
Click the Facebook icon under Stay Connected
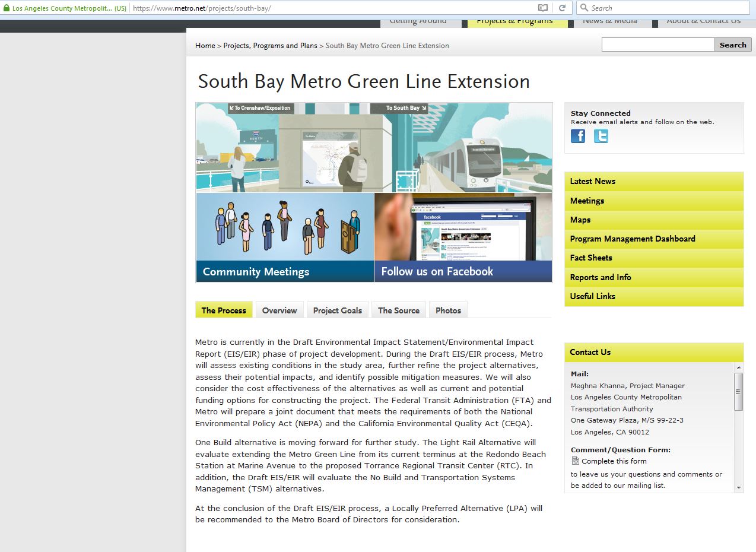tap(577, 135)
